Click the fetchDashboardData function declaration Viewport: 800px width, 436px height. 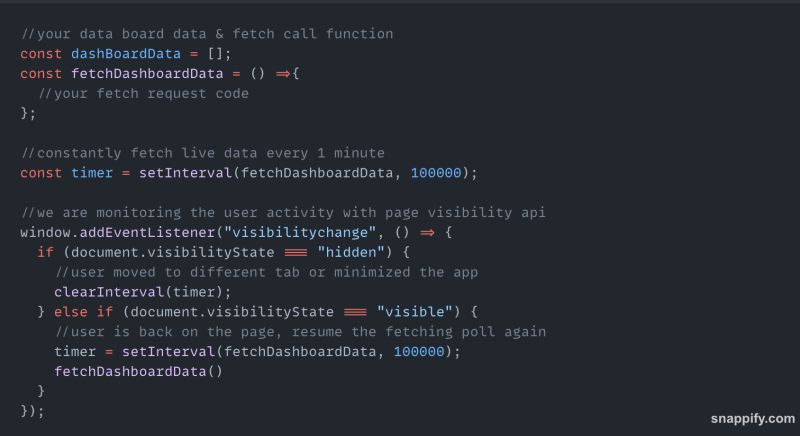147,73
